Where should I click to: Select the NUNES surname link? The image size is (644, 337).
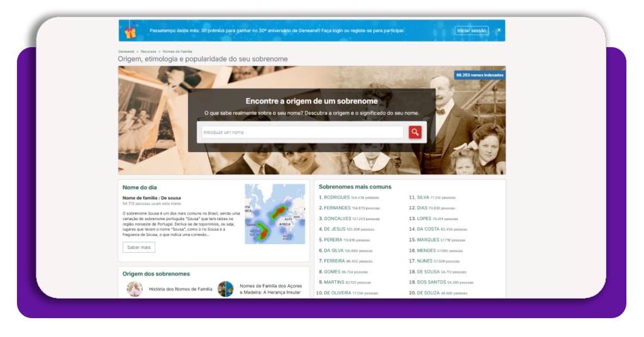click(425, 261)
